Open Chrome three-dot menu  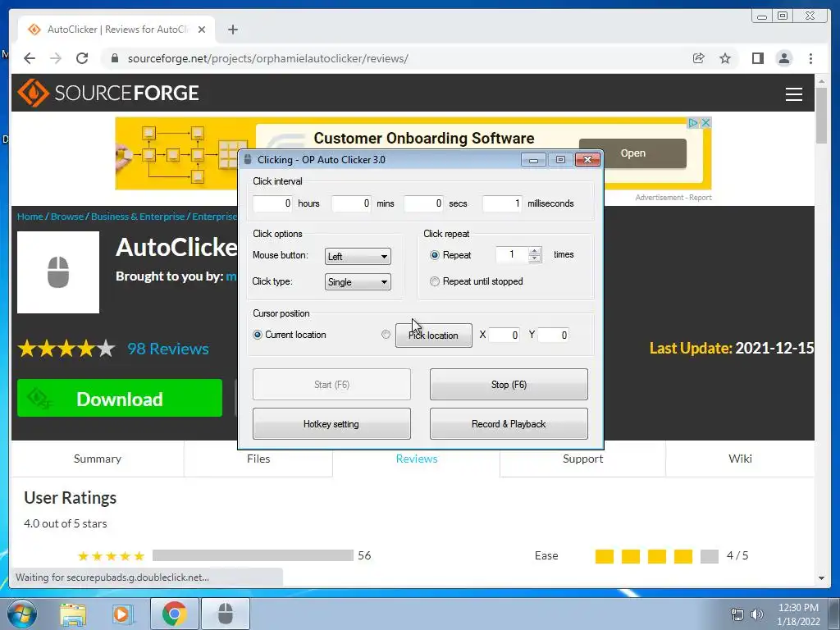[x=810, y=58]
